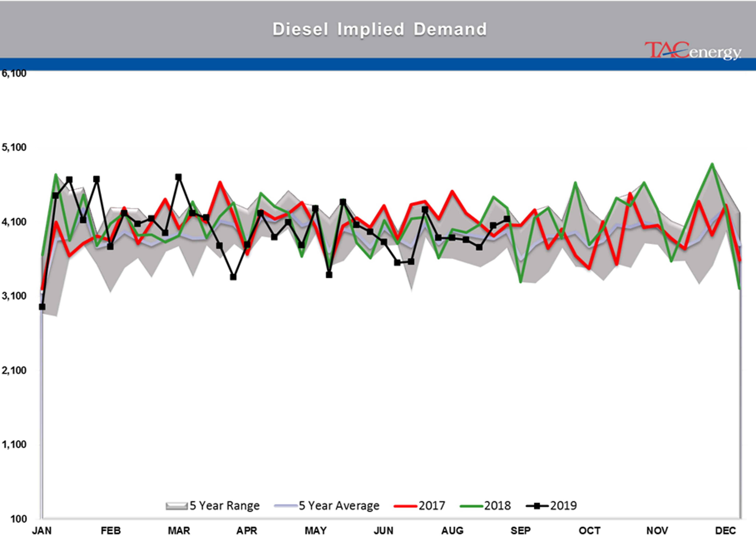Click the 3,100 y-axis label

[14, 296]
